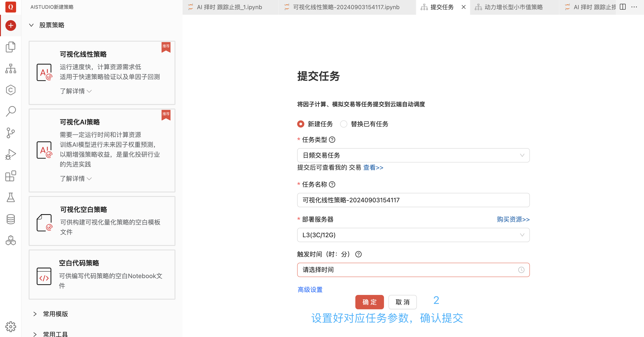Image resolution: width=644 pixels, height=337 pixels.
Task: Switch to AI 择时 跟踪止损_1.ipynb tab
Action: 229,7
